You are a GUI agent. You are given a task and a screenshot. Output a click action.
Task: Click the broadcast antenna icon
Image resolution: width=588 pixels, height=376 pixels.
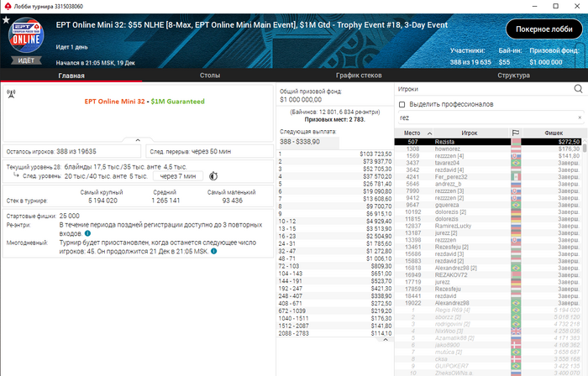click(11, 94)
